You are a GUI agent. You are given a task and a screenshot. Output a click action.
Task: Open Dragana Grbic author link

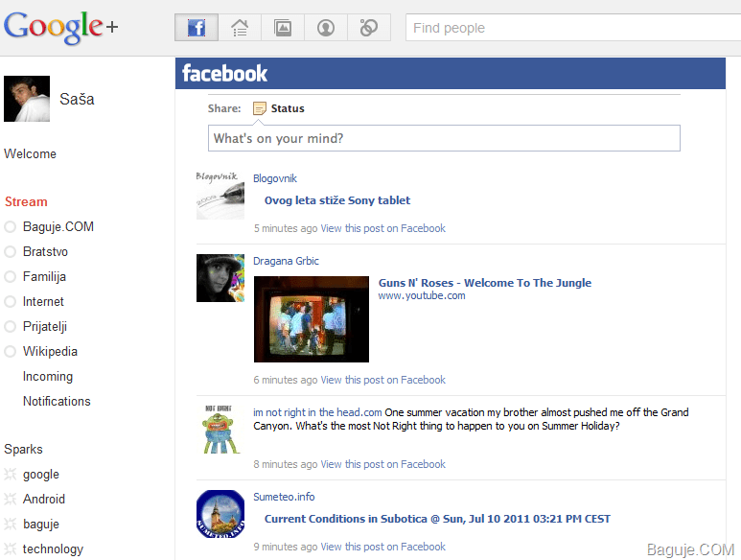[286, 261]
